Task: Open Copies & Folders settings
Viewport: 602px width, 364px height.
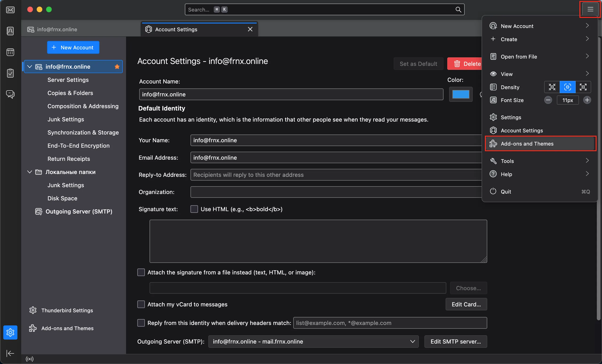Action: tap(70, 93)
